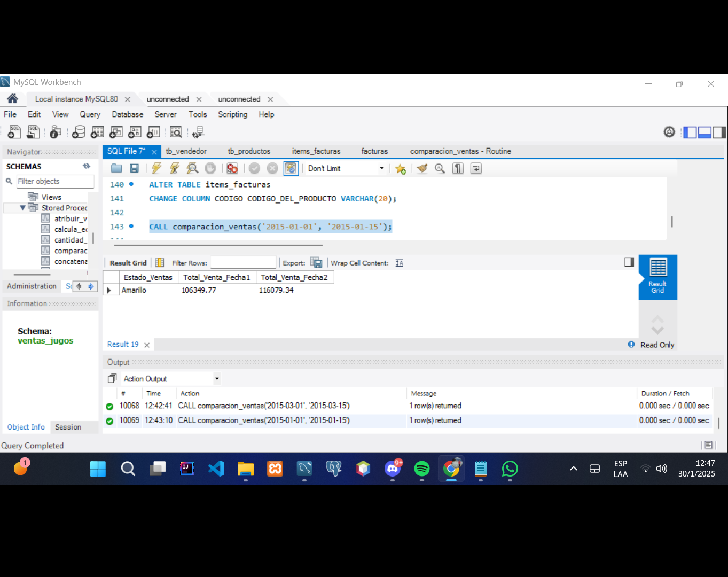Show next result panel option chevron
The image size is (728, 577).
pos(657,330)
